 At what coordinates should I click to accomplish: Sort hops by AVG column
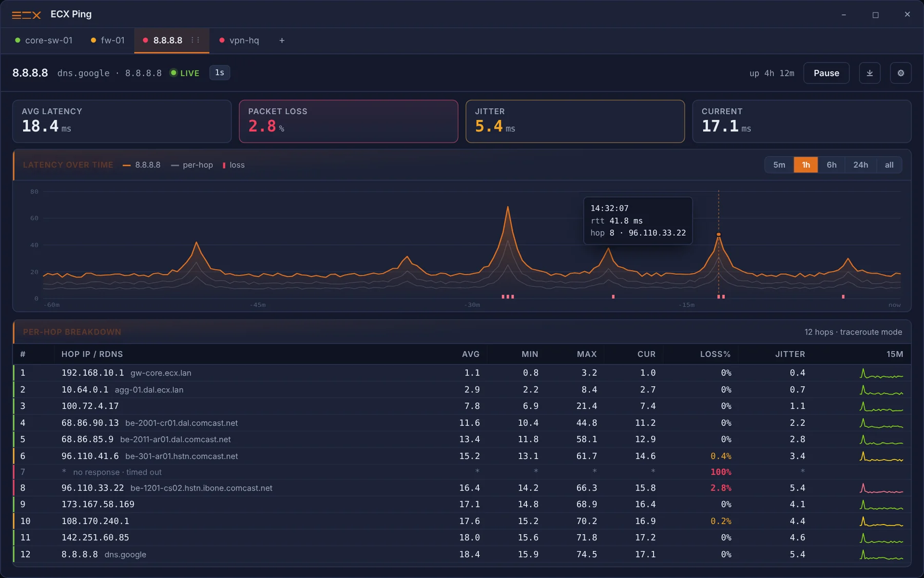pos(471,355)
